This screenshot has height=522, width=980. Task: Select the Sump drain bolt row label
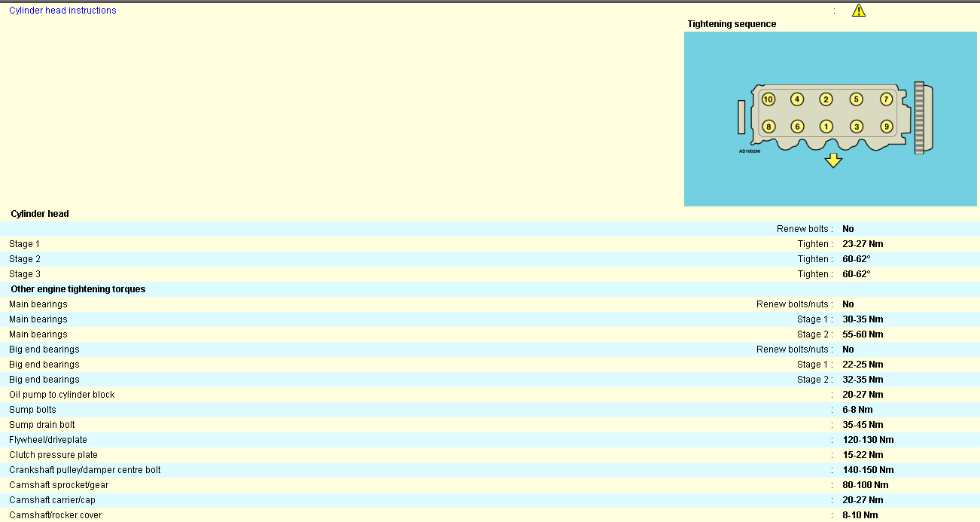tap(42, 425)
